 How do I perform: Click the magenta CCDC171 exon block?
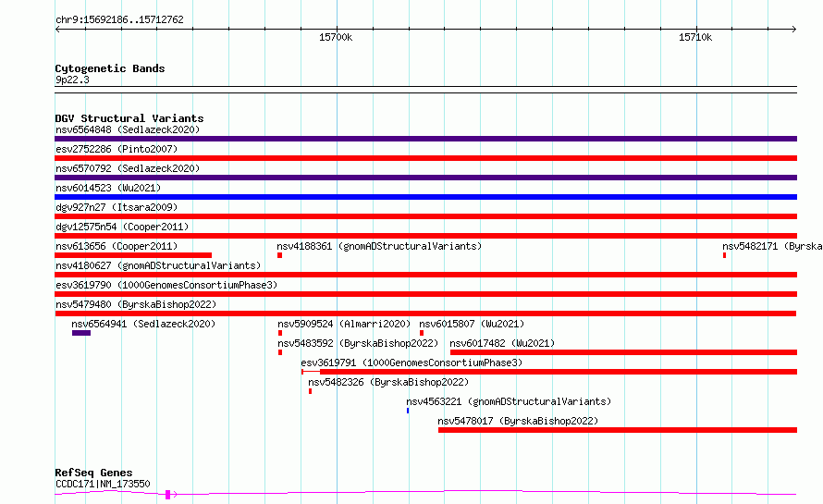168,495
